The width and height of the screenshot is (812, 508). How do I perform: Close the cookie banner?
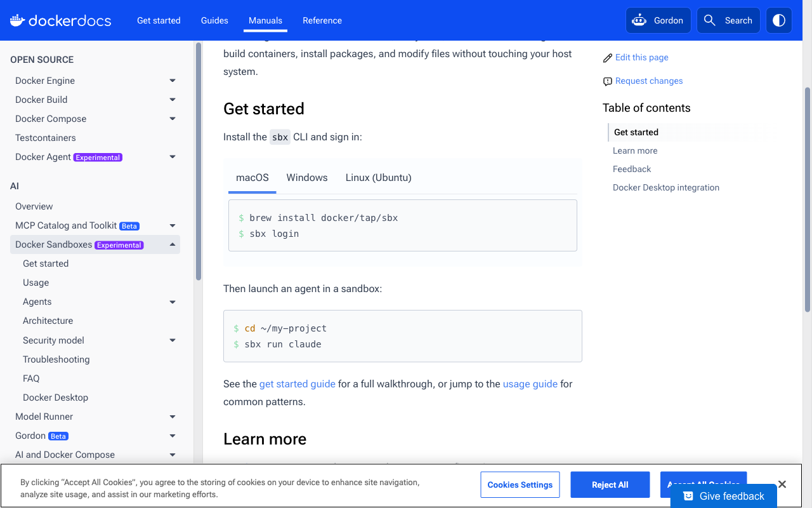pos(782,485)
